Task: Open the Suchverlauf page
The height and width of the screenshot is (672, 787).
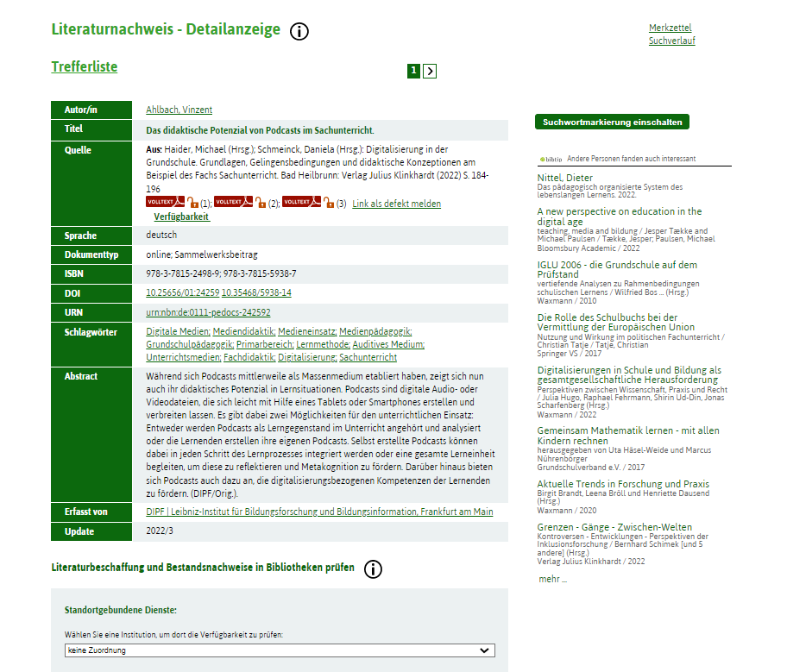Action: [671, 41]
